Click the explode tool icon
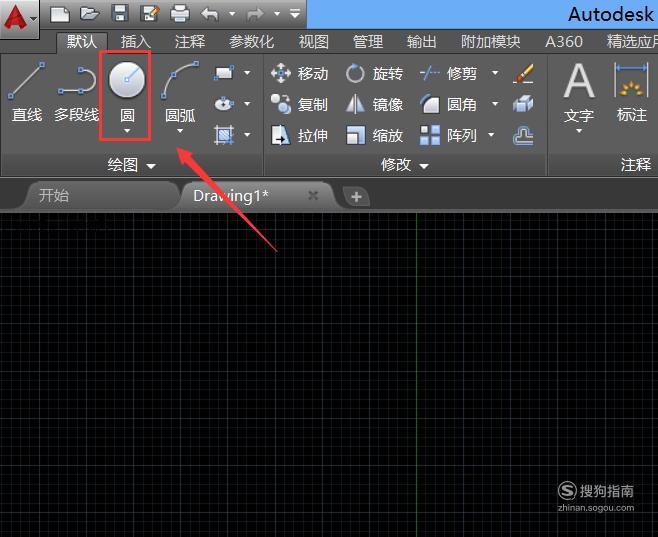The height and width of the screenshot is (537, 658). [x=523, y=104]
